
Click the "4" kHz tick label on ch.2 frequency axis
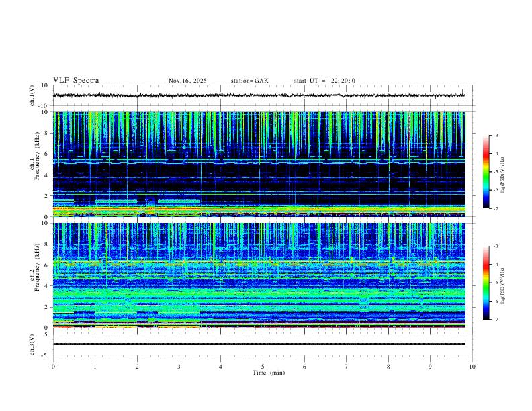[x=47, y=286]
